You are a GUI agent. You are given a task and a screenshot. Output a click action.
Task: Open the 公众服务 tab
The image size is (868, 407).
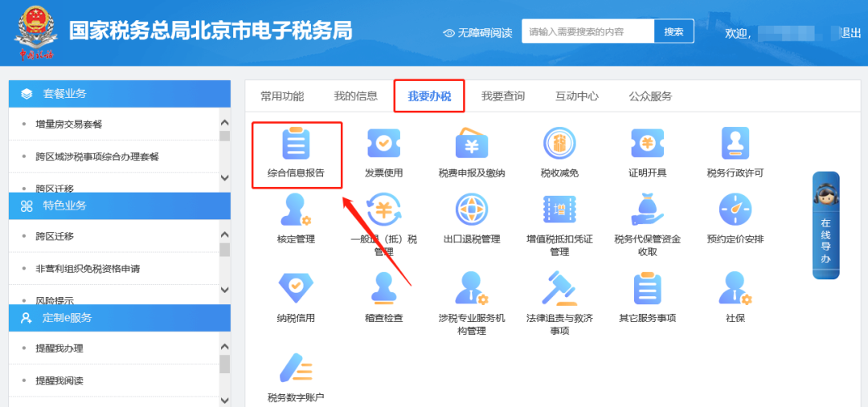click(x=650, y=96)
